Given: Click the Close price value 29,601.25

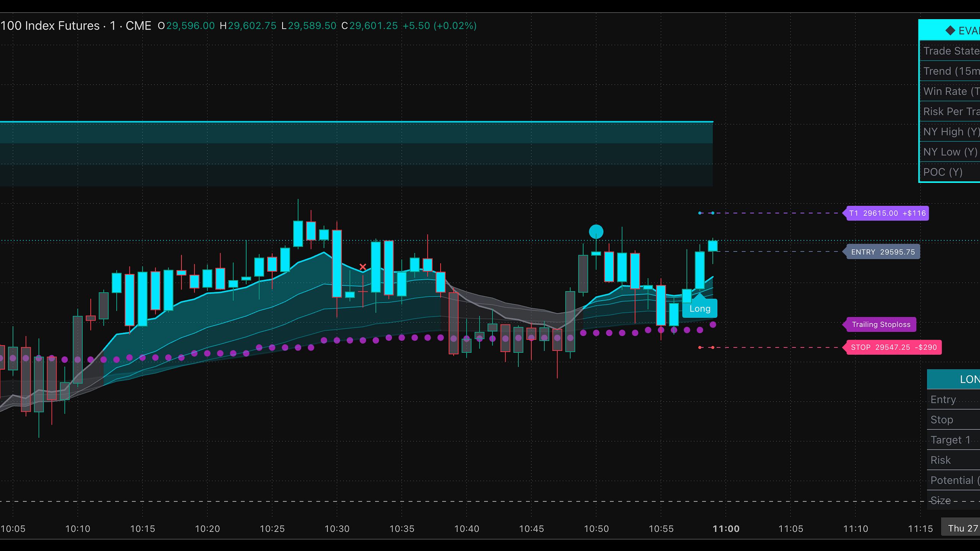Looking at the screenshot, I should (373, 26).
